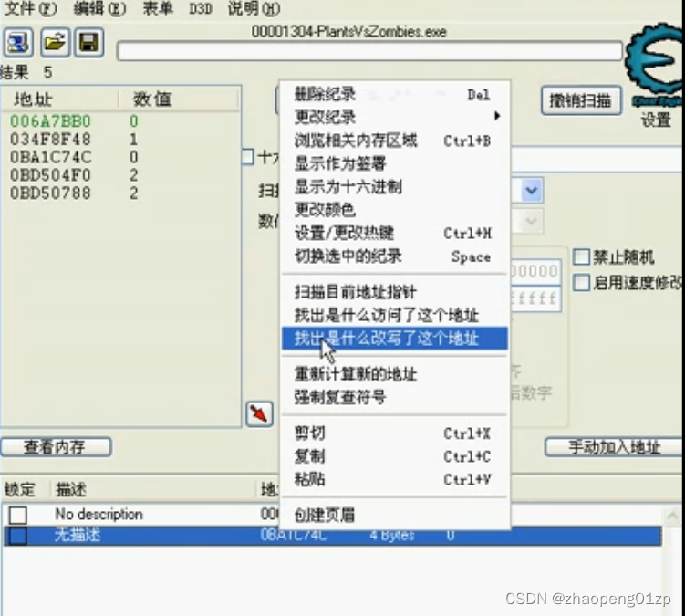Click the scan progress bar
This screenshot has width=685, height=616.
[x=369, y=51]
